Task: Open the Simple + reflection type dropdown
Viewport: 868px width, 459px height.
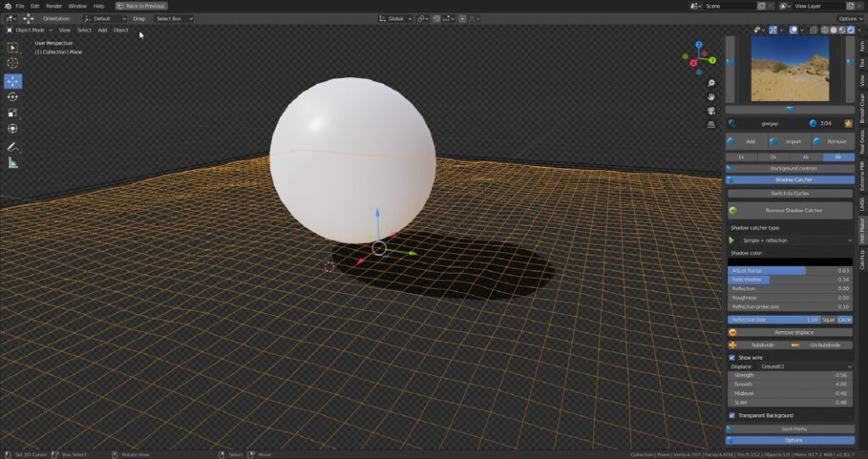Action: (x=796, y=241)
